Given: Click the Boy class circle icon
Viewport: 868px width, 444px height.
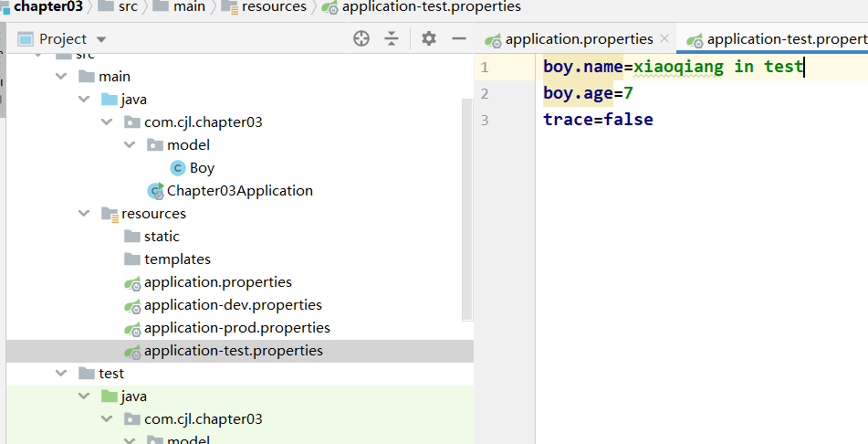Looking at the screenshot, I should click(177, 168).
